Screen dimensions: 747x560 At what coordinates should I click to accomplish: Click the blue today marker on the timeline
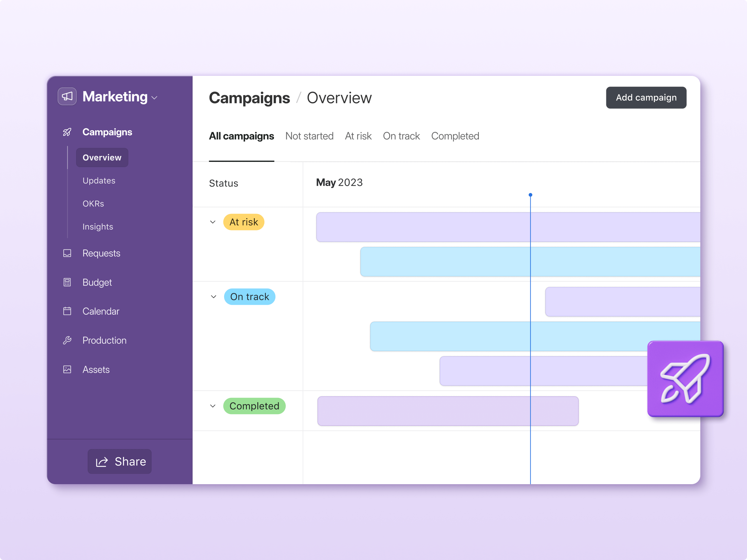point(530,195)
